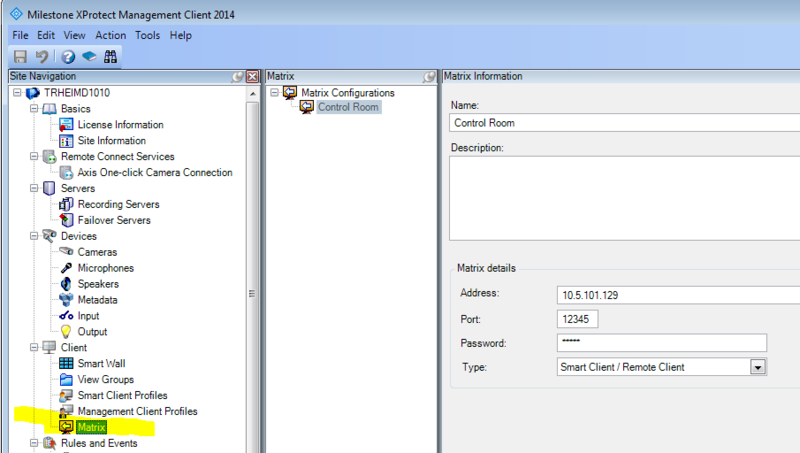Select Matrix under Client node
This screenshot has width=800, height=453.
coord(92,427)
